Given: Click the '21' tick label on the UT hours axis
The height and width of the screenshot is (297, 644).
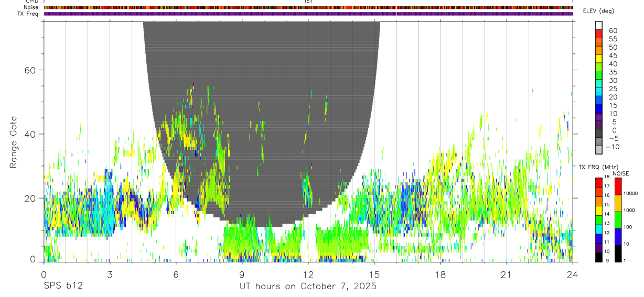Looking at the screenshot, I should point(507,274).
